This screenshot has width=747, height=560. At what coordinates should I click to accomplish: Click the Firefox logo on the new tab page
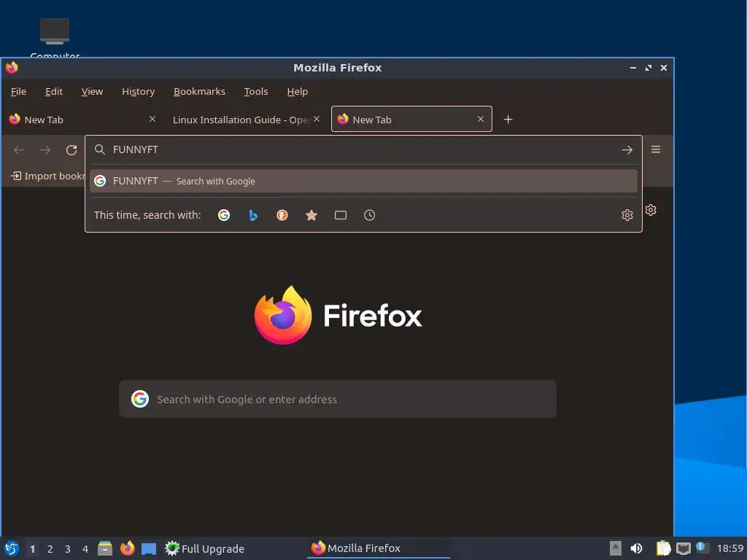tap(283, 315)
